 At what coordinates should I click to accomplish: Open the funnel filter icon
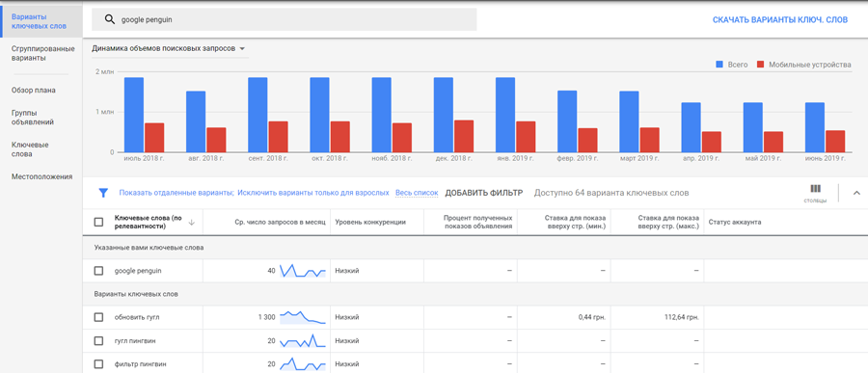(103, 193)
